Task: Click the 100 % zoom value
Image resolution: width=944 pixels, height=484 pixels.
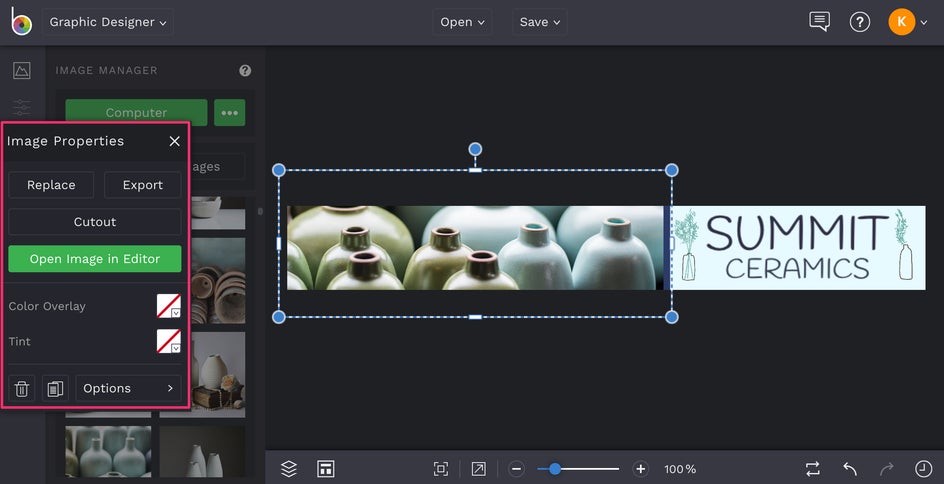Action: (680, 469)
